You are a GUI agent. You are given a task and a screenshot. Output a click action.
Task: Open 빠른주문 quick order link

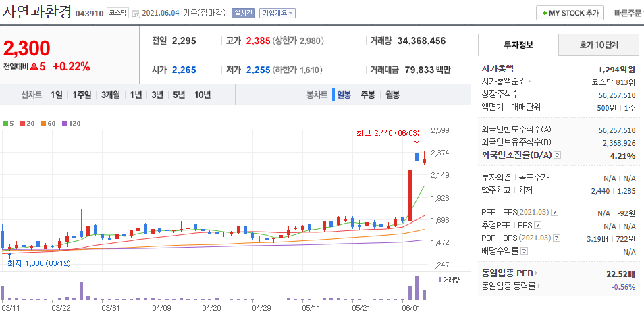(628, 13)
